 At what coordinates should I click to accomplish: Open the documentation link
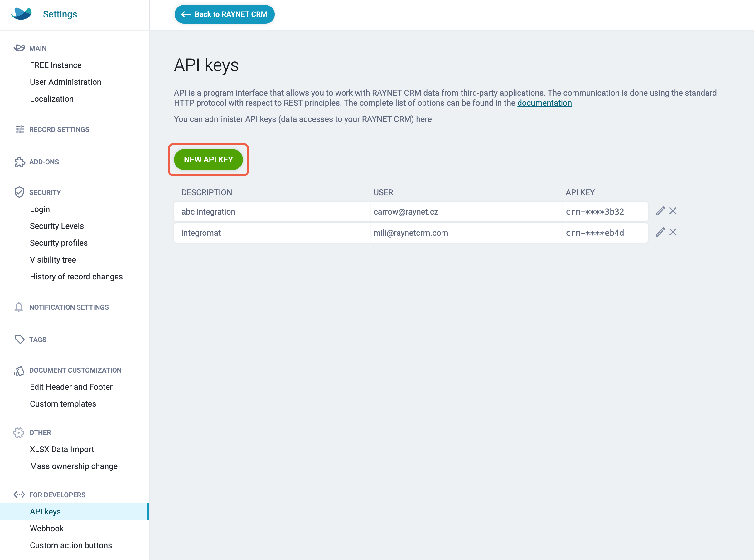pos(544,103)
